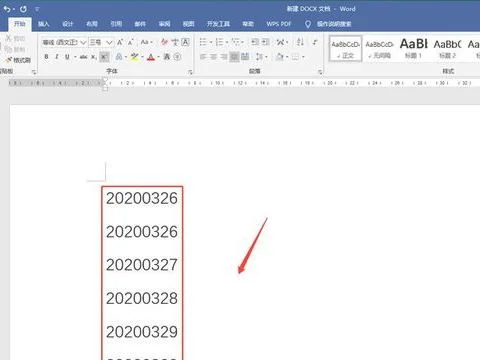Switch to the WPS PDF tab

point(279,24)
